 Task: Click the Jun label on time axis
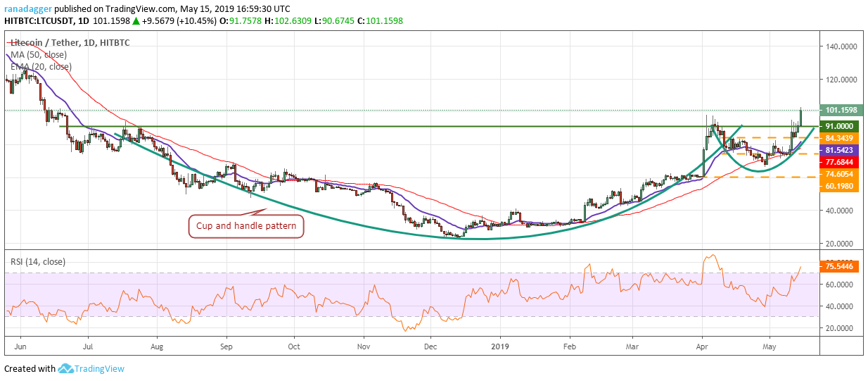coord(20,347)
